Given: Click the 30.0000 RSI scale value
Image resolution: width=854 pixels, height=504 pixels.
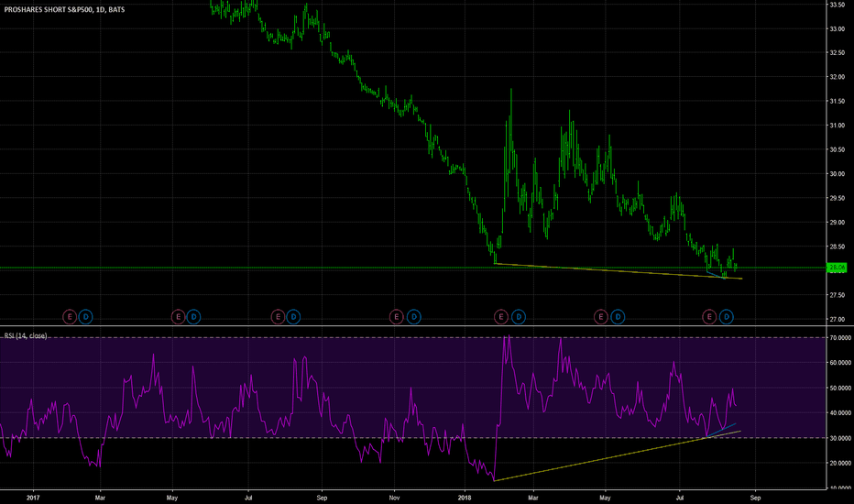Looking at the screenshot, I should click(840, 438).
